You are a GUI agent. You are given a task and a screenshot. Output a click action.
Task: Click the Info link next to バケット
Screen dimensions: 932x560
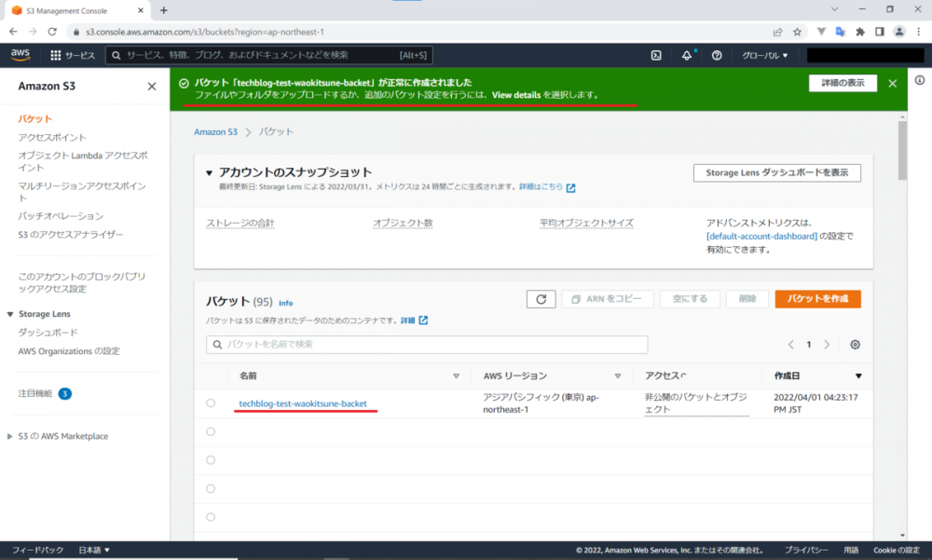coord(285,303)
